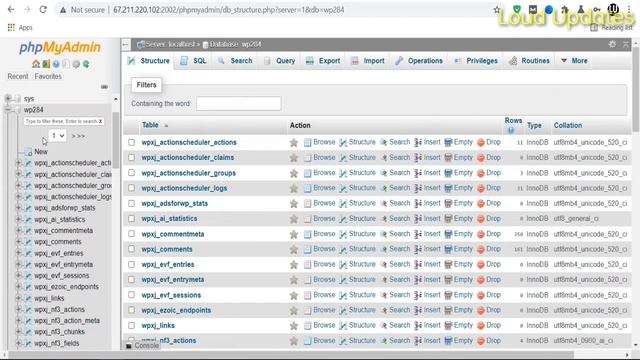This screenshot has width=640, height=360.
Task: Select wpxj_actionscheduler_logs row checkbox
Action: pyautogui.click(x=131, y=188)
